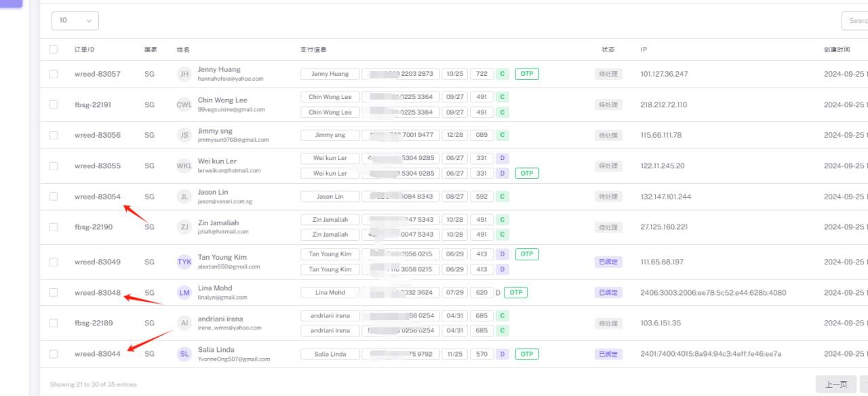The image size is (868, 396).
Task: Open the page size dropdown showing 10
Action: coord(75,20)
